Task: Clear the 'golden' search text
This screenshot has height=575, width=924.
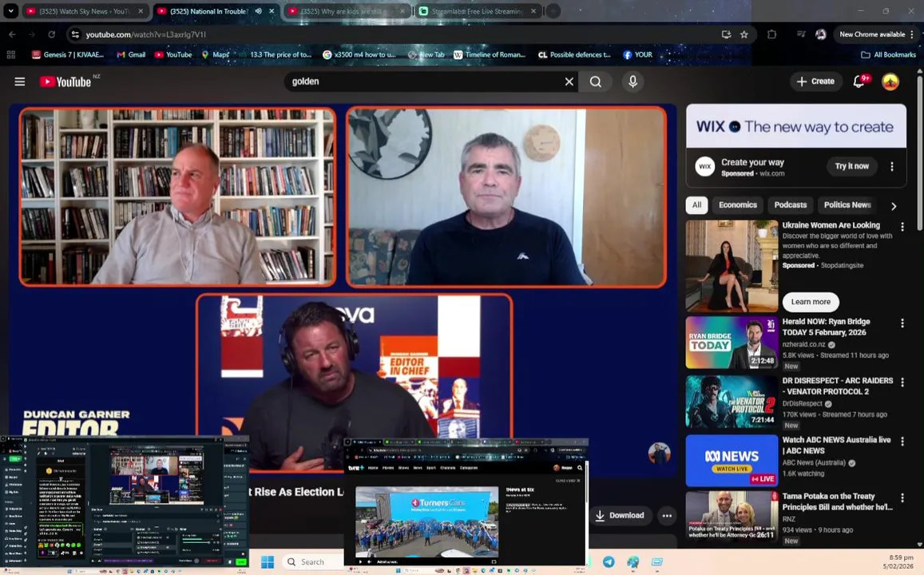Action: (569, 82)
